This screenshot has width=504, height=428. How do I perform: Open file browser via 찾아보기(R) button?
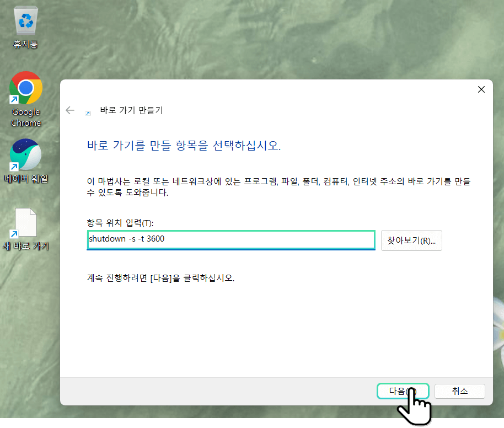(x=411, y=240)
